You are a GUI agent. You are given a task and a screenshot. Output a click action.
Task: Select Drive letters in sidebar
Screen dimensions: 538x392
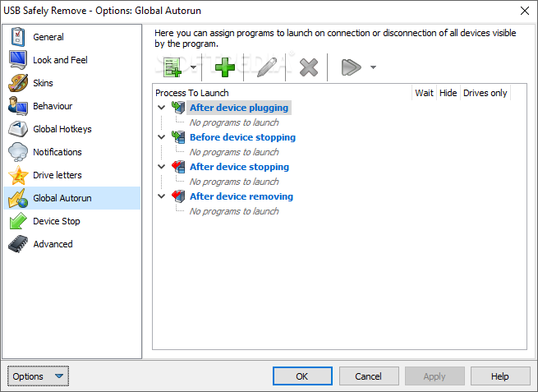tap(72, 175)
